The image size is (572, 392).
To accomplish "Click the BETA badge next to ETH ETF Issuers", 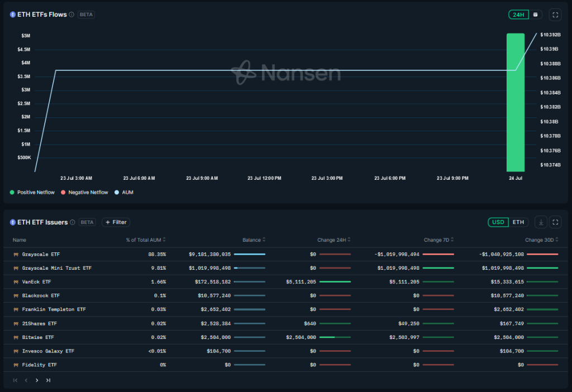I will (x=87, y=222).
